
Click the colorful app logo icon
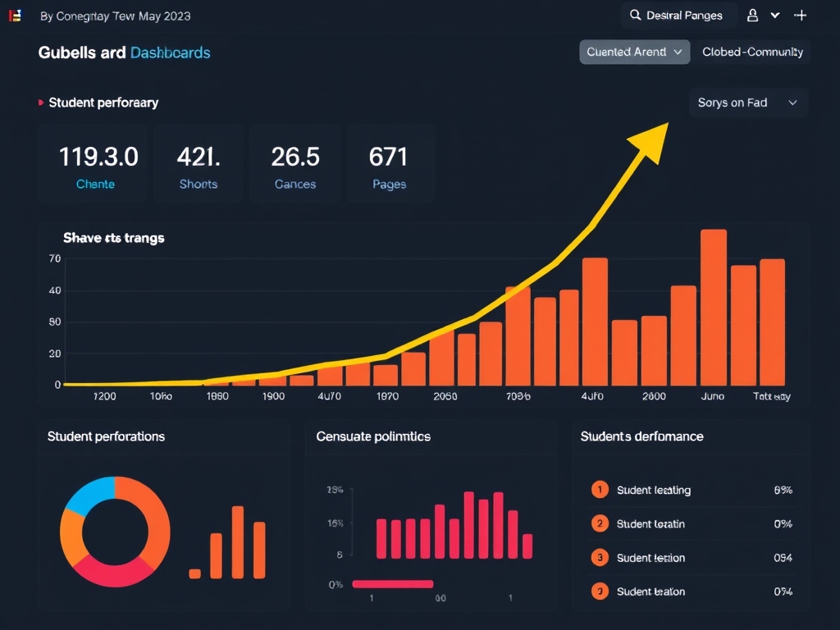coord(14,16)
